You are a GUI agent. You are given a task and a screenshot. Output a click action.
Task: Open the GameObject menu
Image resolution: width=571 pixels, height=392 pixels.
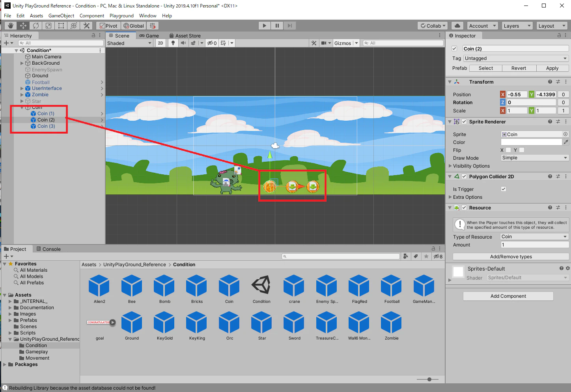coord(61,16)
